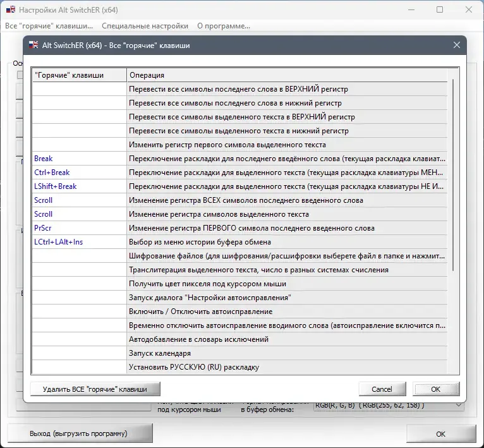Click the Операция column header
The image size is (484, 448).
[287, 75]
